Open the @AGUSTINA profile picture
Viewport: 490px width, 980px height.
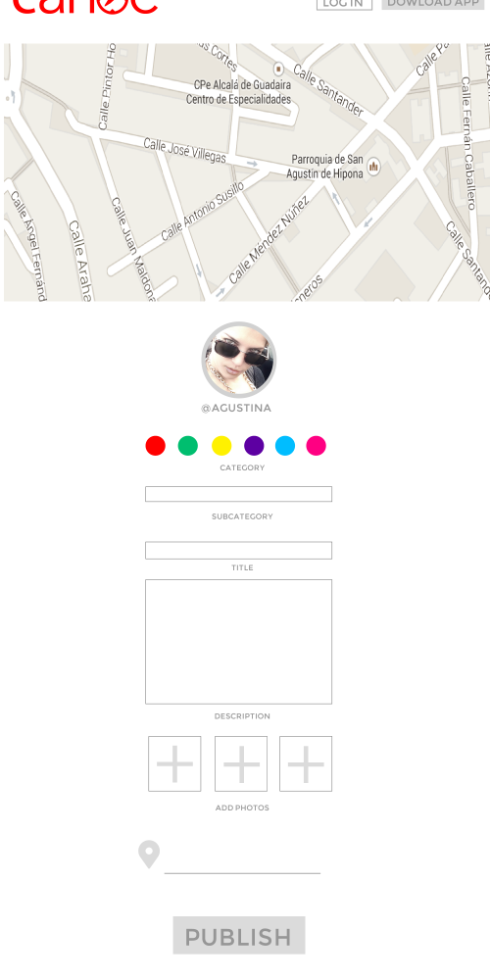point(239,360)
